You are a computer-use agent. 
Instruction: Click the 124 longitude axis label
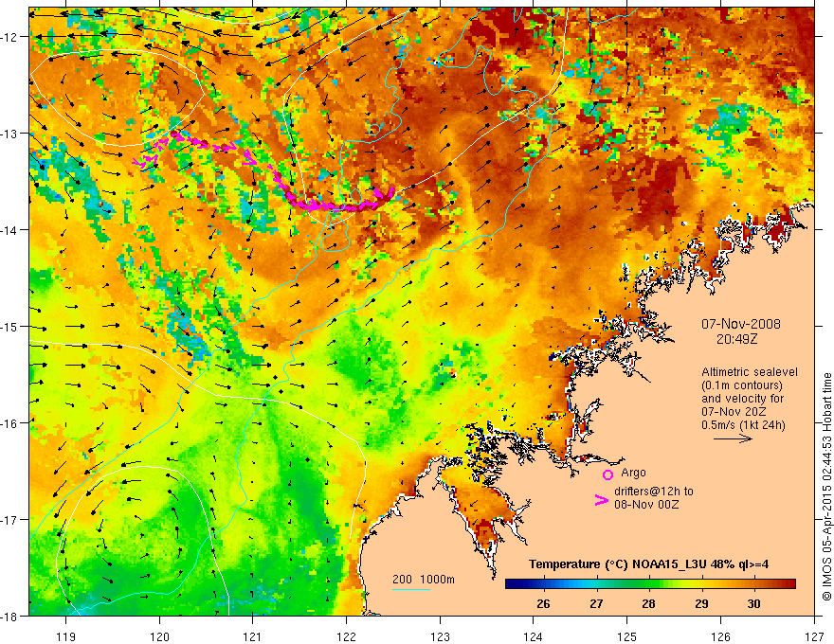click(x=534, y=636)
